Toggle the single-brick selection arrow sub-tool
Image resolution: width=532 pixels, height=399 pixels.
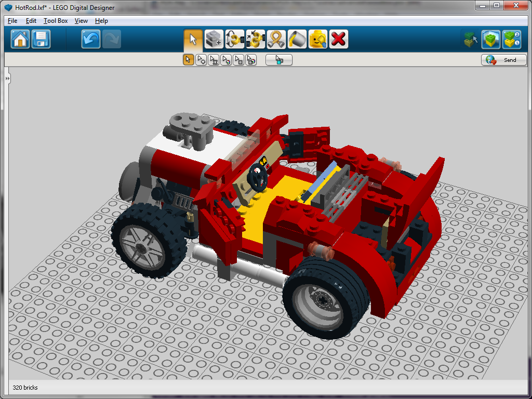[x=188, y=59]
